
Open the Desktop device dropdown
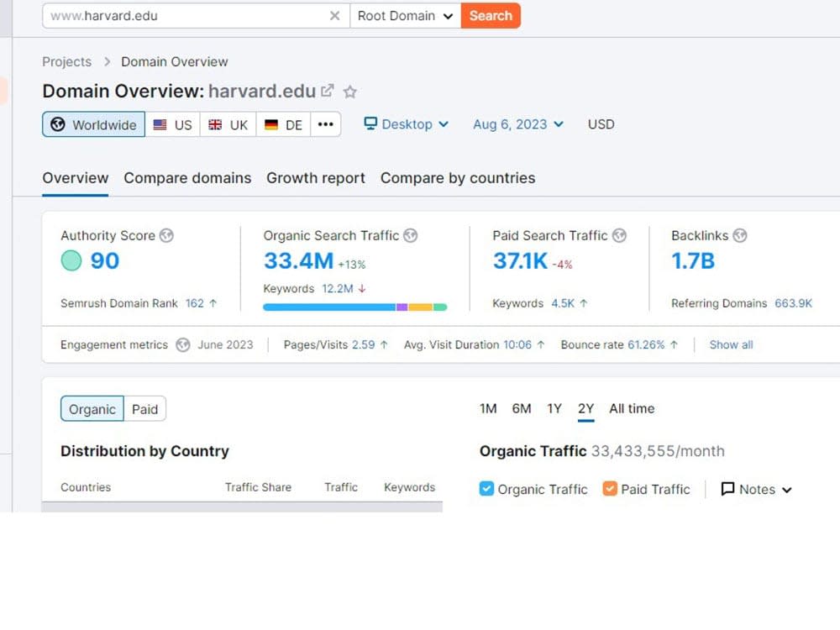pyautogui.click(x=407, y=124)
